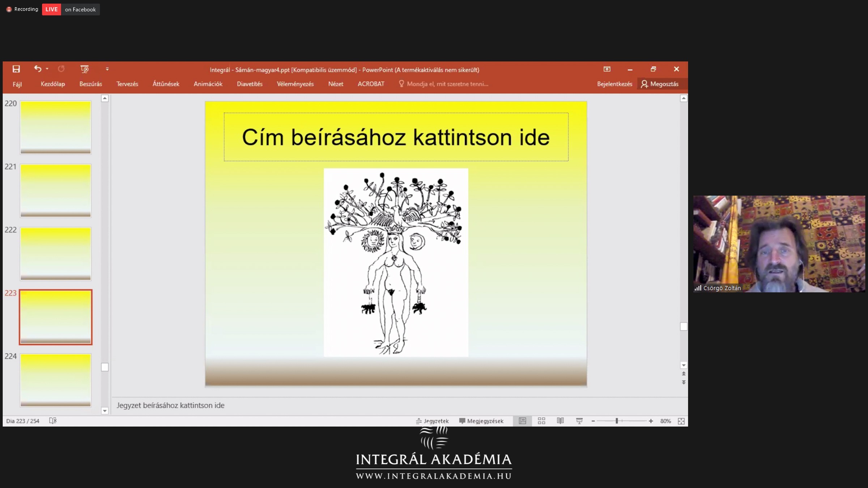Toggle Normal view button in status bar
Screen dimensions: 868x488
pyautogui.click(x=522, y=421)
